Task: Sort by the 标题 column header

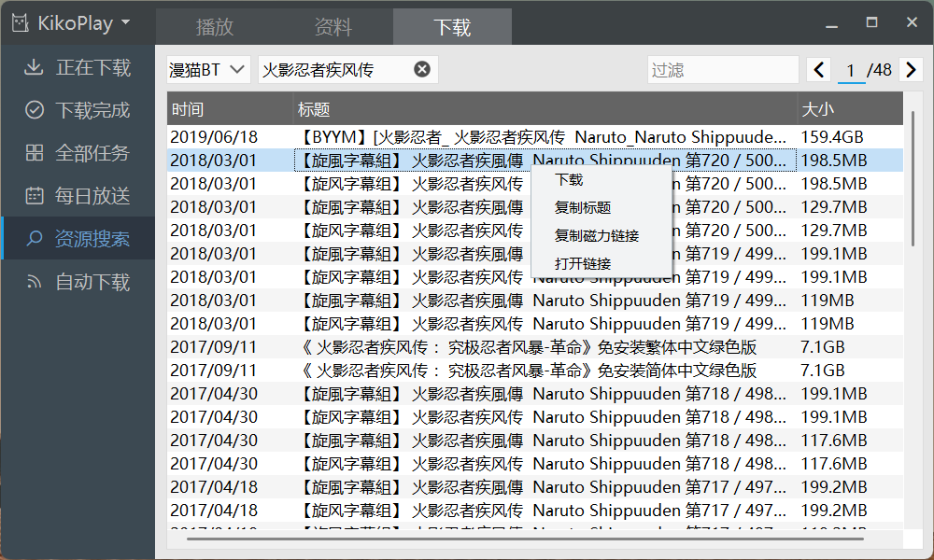Action: pos(545,109)
